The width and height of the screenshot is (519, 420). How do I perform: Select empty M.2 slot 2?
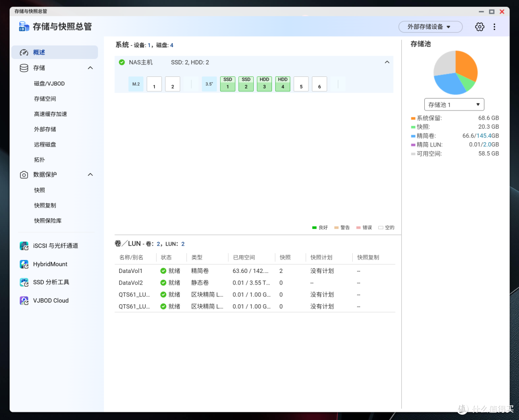(173, 84)
